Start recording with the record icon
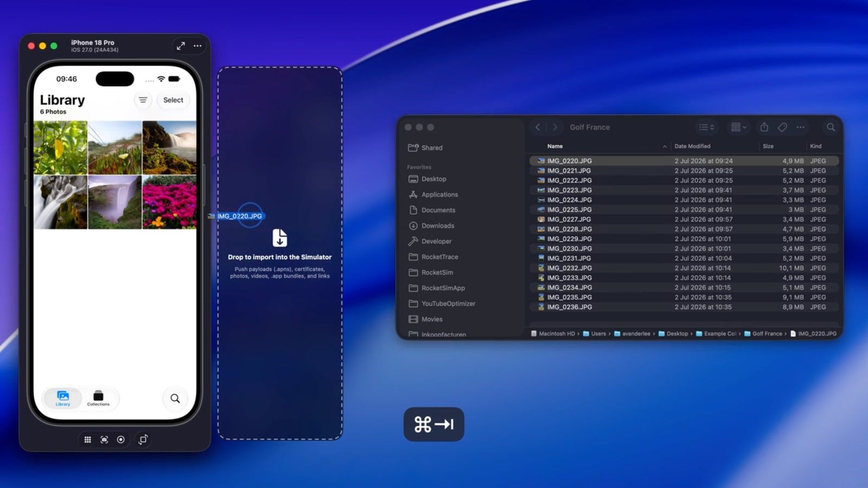Viewport: 868px width, 488px height. [x=121, y=440]
